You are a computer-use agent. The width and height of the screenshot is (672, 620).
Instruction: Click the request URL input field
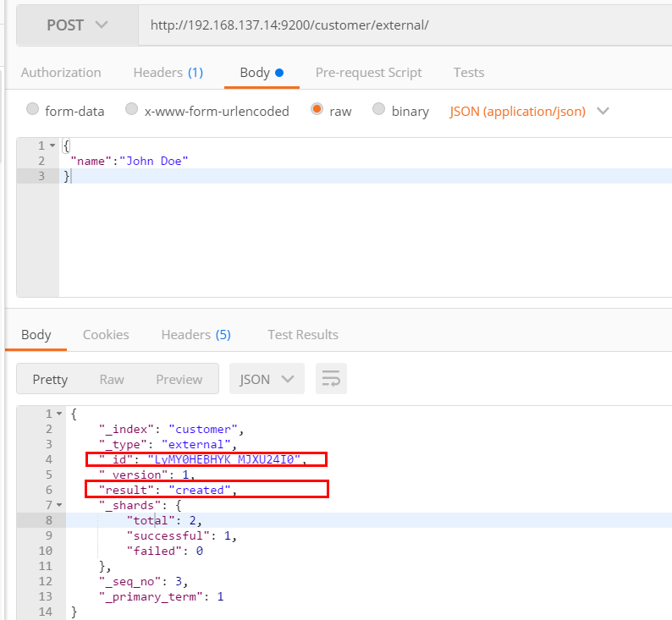[406, 25]
